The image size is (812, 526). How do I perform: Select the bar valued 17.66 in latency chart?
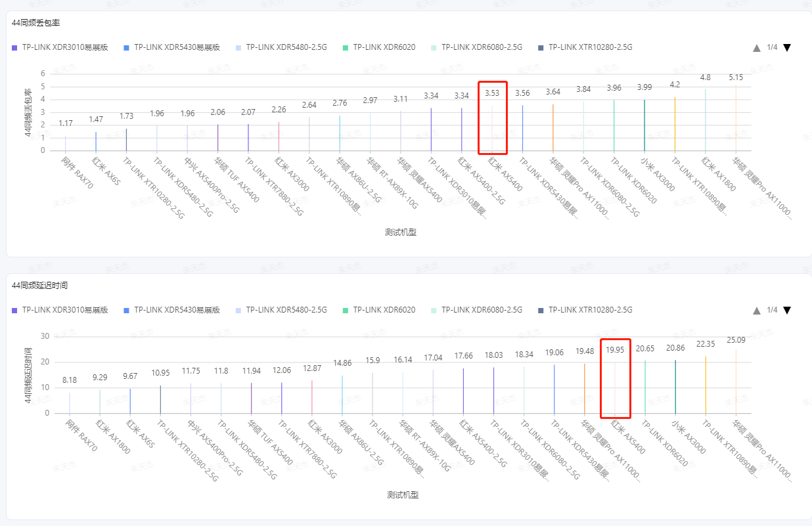[x=463, y=391]
